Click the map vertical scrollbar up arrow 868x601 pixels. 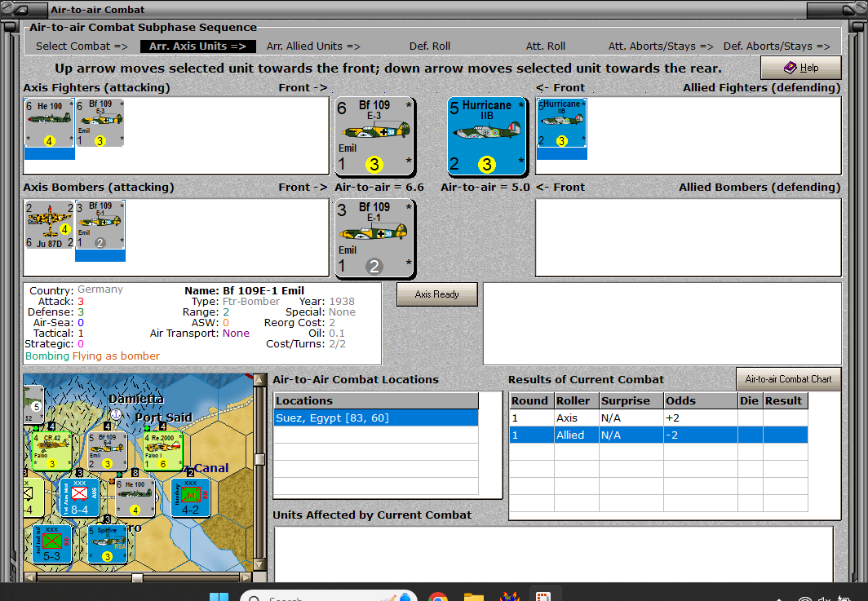(259, 380)
